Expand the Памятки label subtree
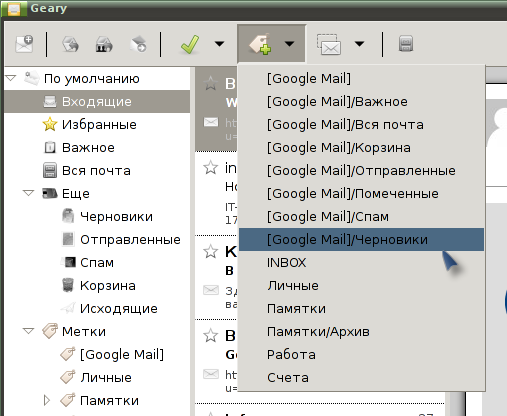Screen dimensions: 507x416 (x=47, y=400)
